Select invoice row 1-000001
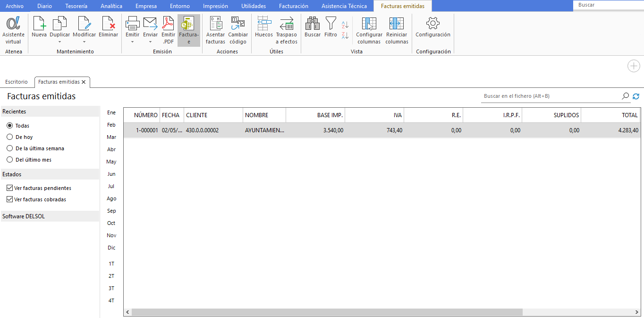The height and width of the screenshot is (318, 644). (381, 130)
